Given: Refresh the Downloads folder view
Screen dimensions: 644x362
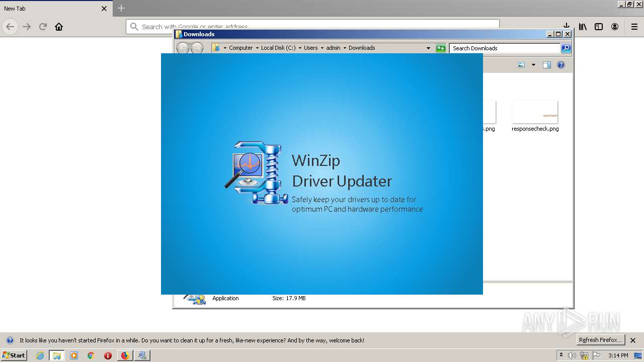Looking at the screenshot, I should point(441,48).
